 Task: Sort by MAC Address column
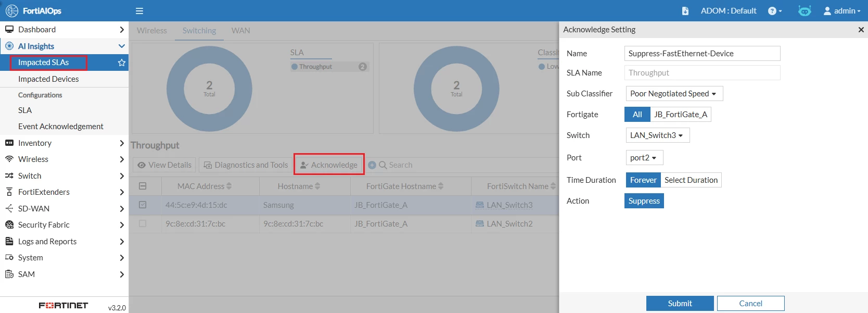tap(205, 186)
